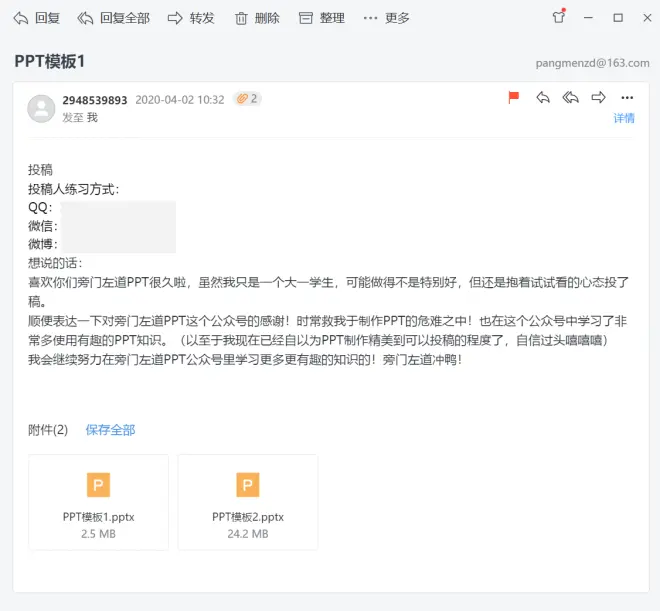Click the Reply (回复) toolbar button

click(x=37, y=18)
